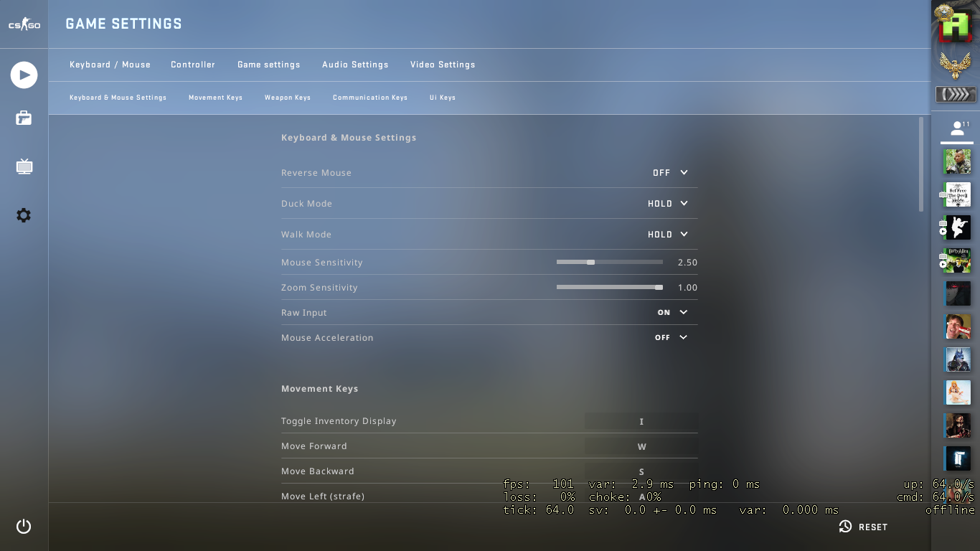The image size is (980, 551).
Task: Jump to the Movement Keys sub-tab
Action: (x=215, y=98)
